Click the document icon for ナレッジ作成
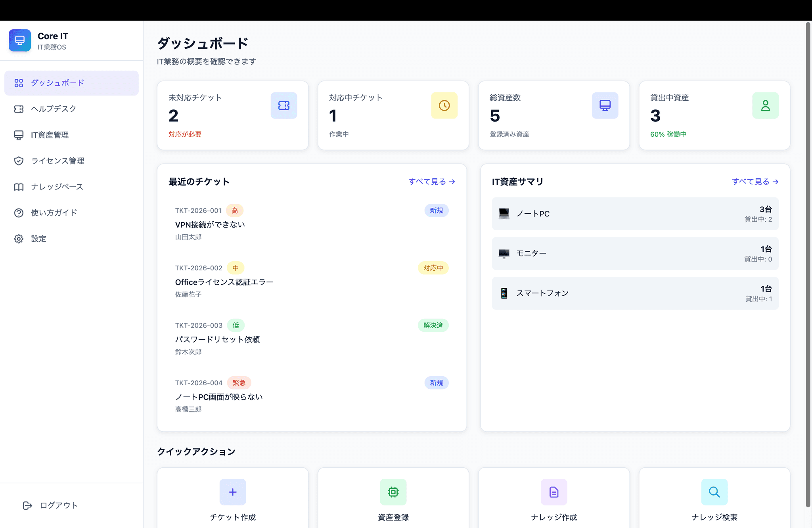812x528 pixels. pos(554,492)
